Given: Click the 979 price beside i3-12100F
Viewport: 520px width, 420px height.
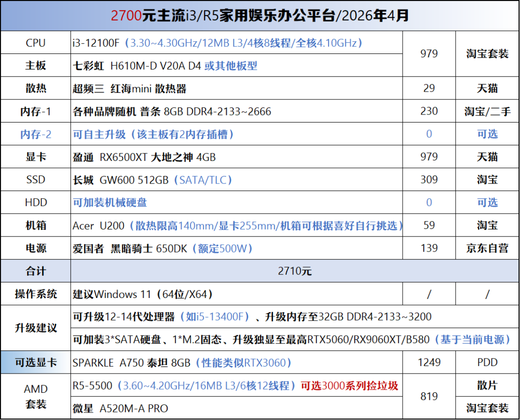Looking at the screenshot, I should tap(429, 53).
